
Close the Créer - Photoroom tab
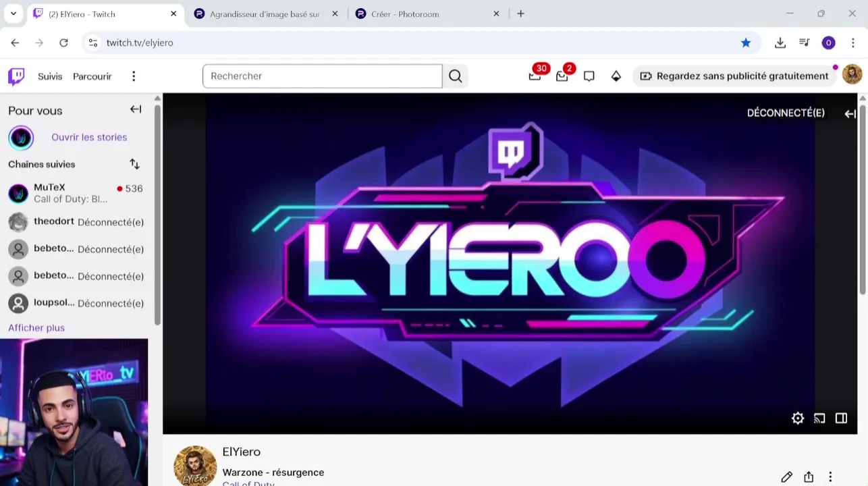click(496, 13)
